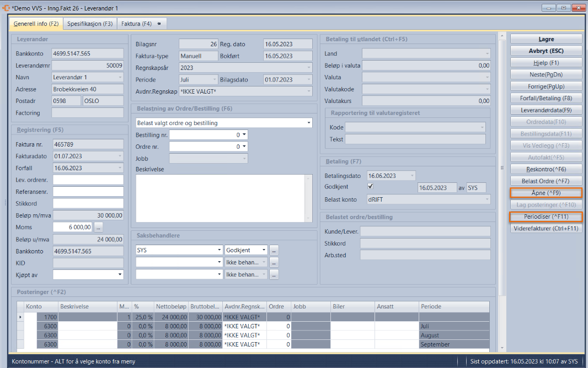Select the 'Juli' period cell in postings
Viewport: 588px width, 368px height.
[454, 326]
